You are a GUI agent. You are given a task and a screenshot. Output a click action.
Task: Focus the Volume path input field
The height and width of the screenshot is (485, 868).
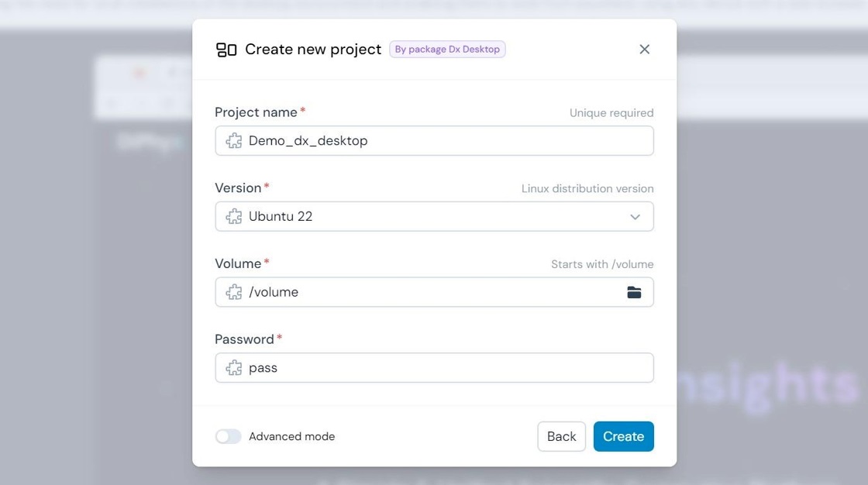434,292
